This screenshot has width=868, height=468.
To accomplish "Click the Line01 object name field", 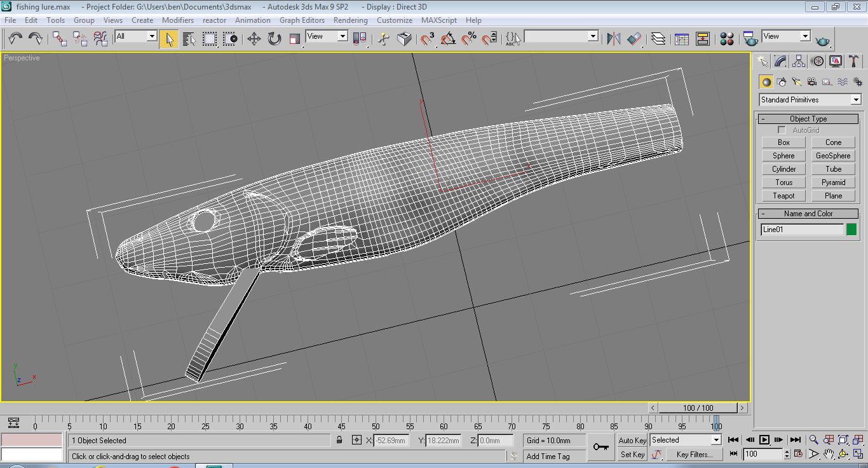I will (x=803, y=230).
